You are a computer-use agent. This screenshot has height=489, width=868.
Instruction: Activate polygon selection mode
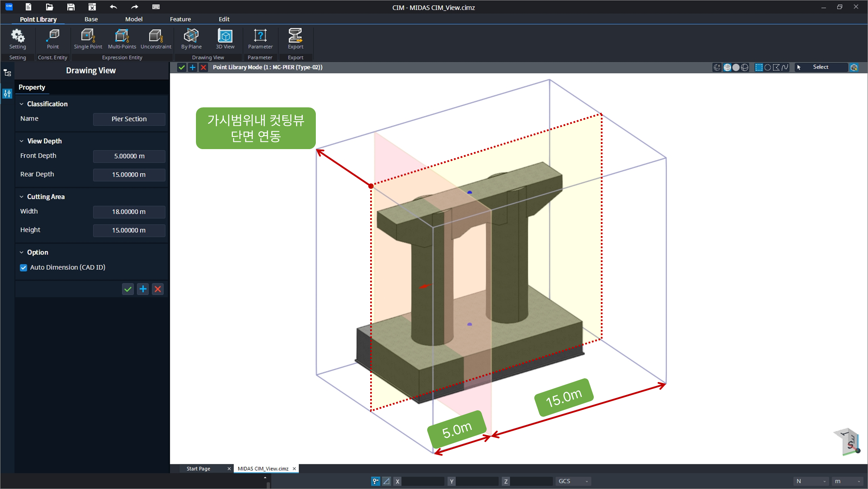[x=776, y=67]
